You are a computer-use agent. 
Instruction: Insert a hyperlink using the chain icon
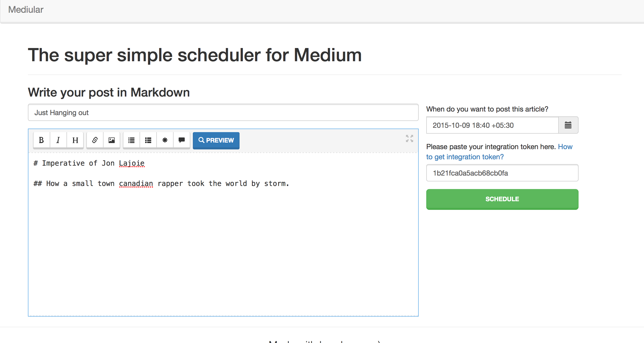click(94, 140)
